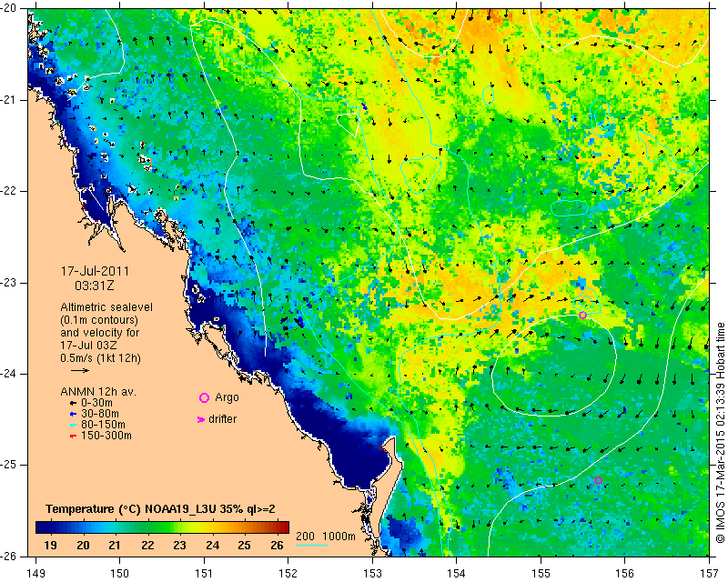Click the latitude axis label '-25'

(9, 465)
